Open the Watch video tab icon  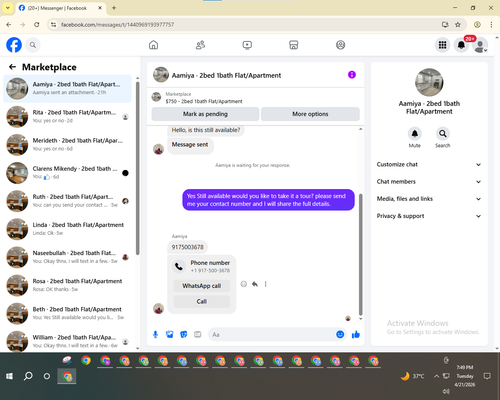(x=247, y=45)
